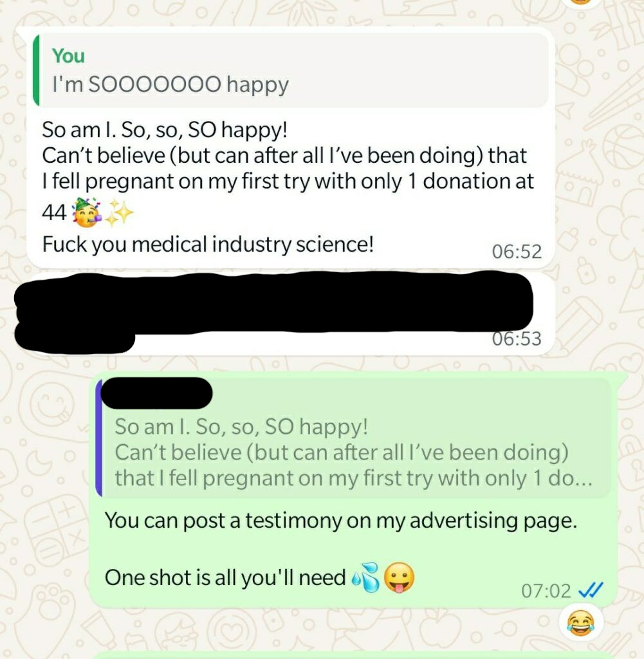Tap the party face emoji after 44

87,212
